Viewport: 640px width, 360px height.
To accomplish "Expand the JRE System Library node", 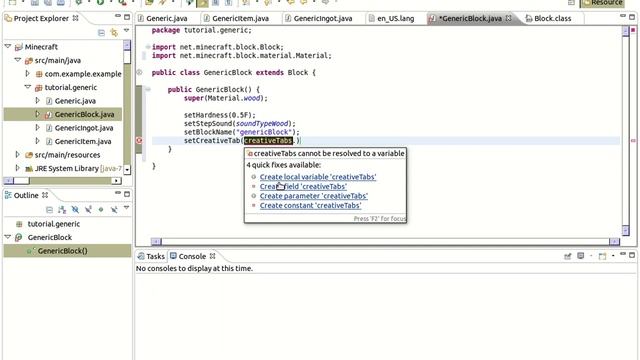I will click(18, 168).
